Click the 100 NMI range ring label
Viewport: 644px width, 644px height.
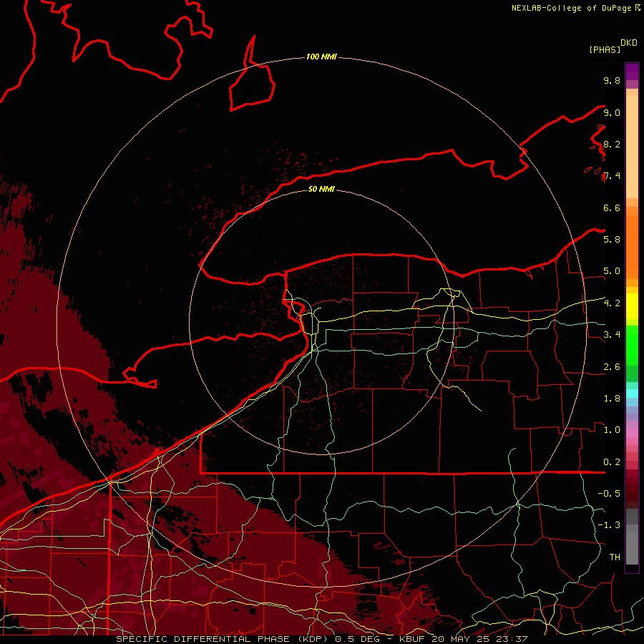tap(321, 57)
